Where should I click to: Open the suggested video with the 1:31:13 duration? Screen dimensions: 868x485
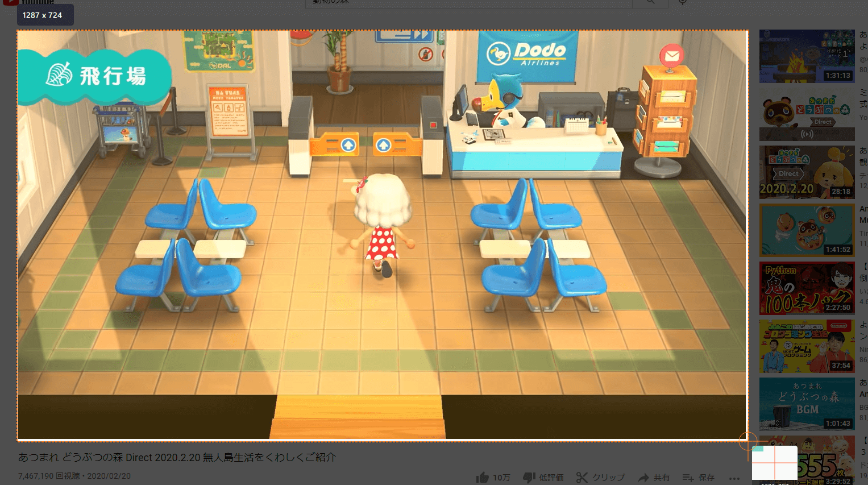click(807, 56)
